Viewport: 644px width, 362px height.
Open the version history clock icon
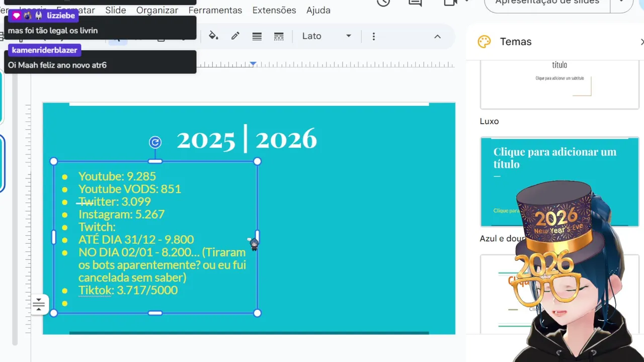(x=383, y=3)
